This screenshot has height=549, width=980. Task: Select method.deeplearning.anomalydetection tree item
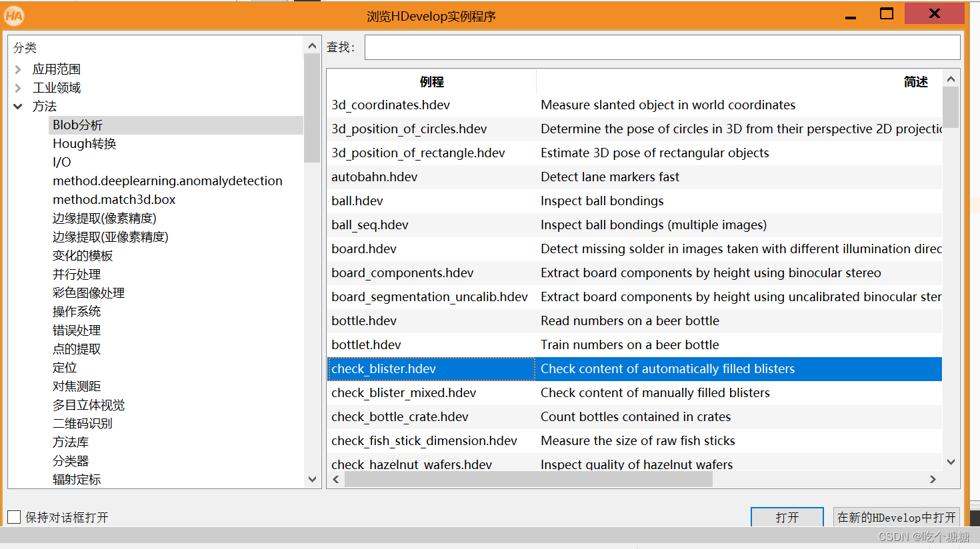(167, 181)
